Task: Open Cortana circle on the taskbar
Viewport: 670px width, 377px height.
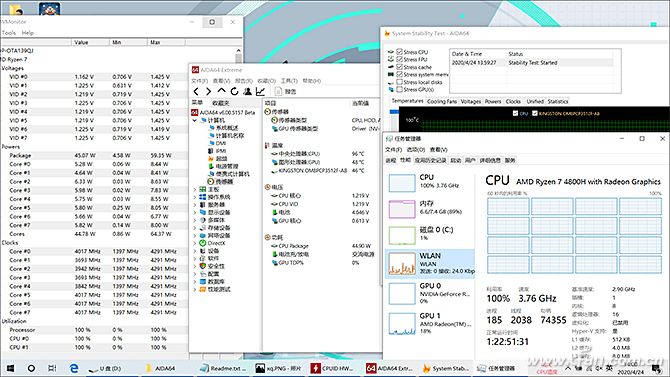Action: pyautogui.click(x=31, y=368)
